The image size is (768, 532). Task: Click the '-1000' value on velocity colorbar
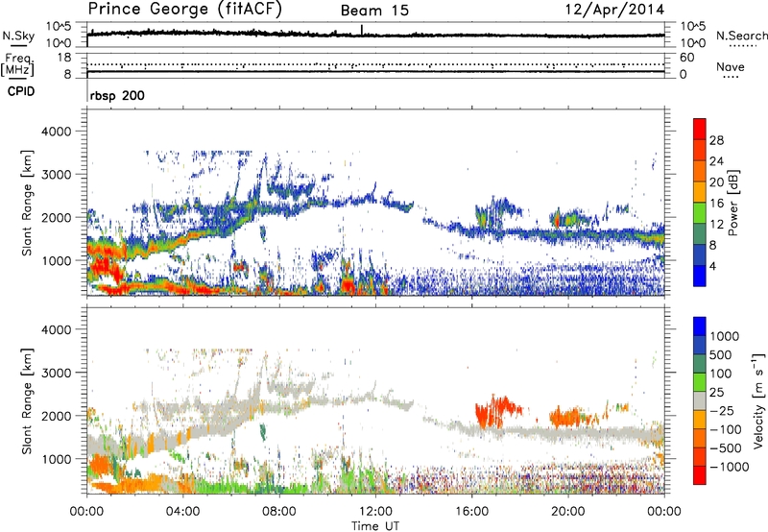[x=730, y=467]
